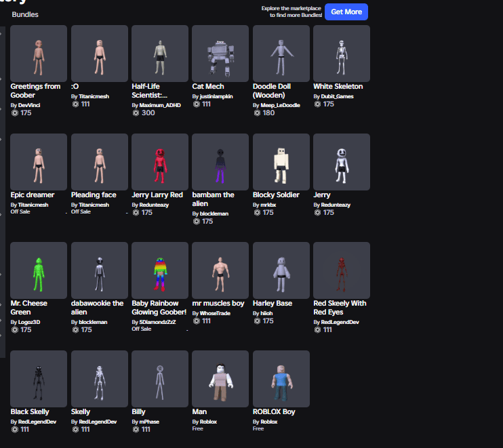Open RedLegendDev profile under Black Skelly
Screen dimensions: 503x448
coord(37,422)
